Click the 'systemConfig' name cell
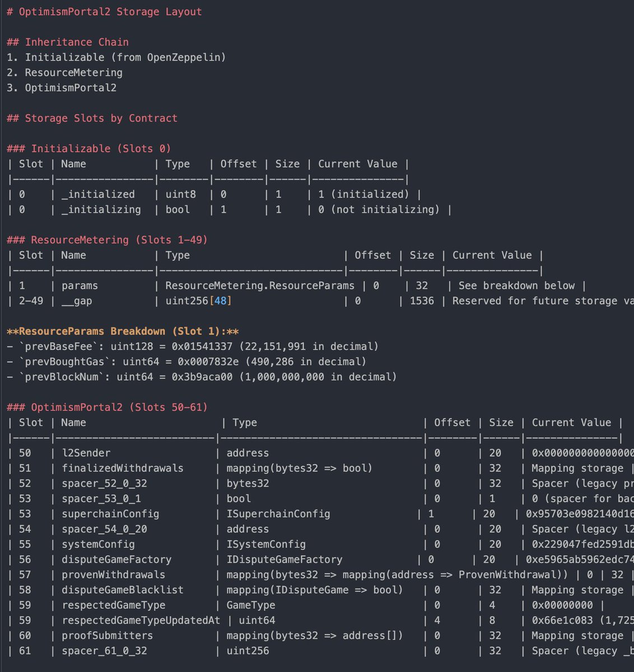 98,544
